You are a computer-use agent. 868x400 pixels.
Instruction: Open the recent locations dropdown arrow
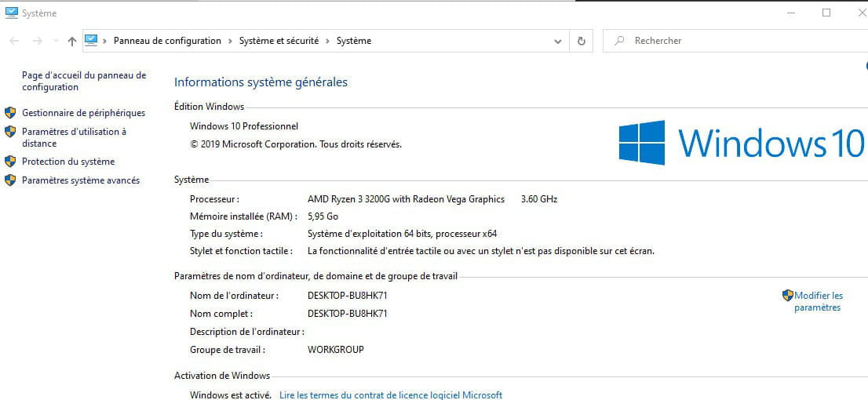pos(56,41)
